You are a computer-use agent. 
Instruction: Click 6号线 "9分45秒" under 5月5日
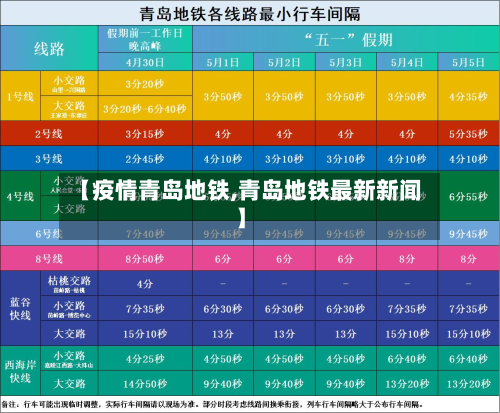468,233
